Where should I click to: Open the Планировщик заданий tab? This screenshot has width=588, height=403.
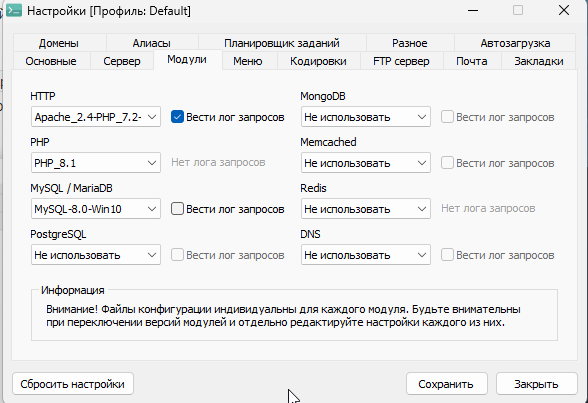pos(282,43)
